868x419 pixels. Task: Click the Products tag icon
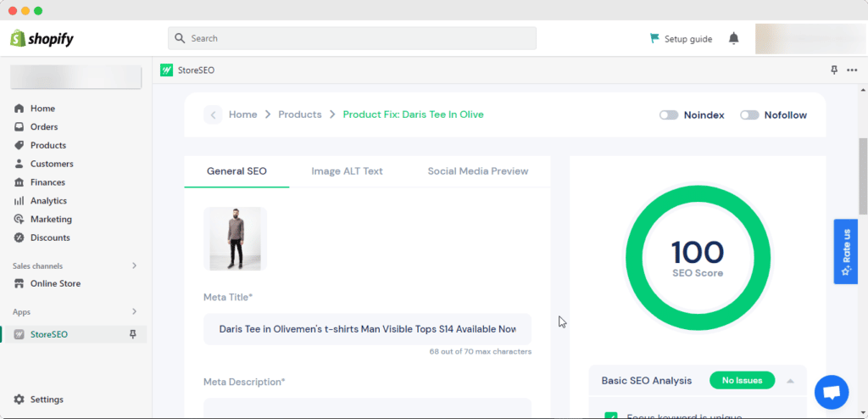(19, 145)
